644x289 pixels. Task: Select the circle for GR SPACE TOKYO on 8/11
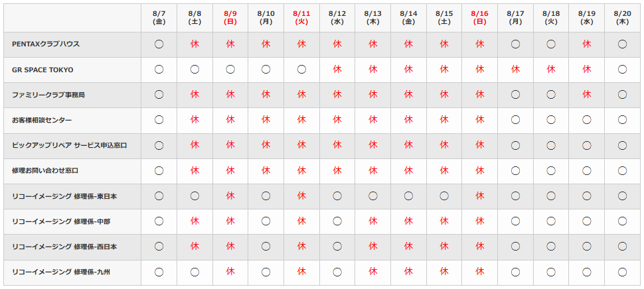pyautogui.click(x=301, y=70)
